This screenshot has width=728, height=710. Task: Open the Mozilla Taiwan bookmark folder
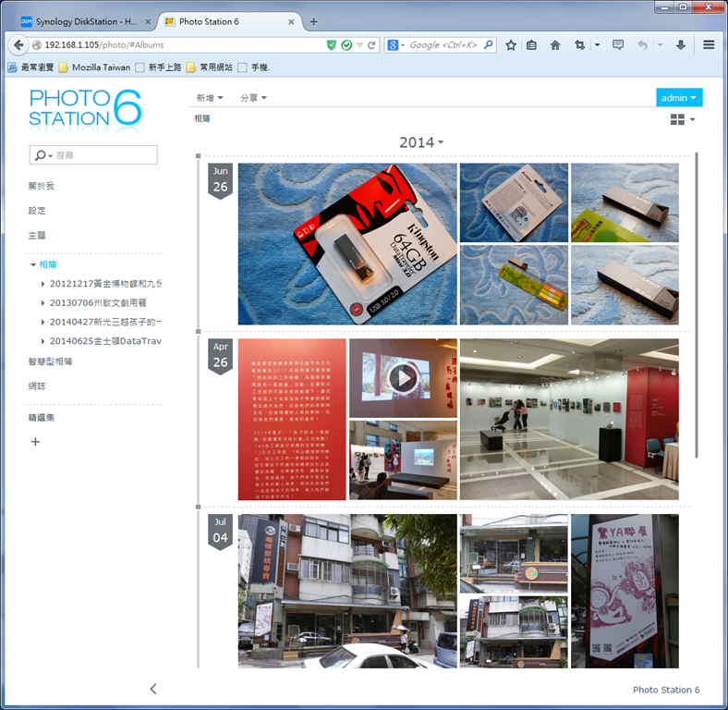(x=95, y=67)
